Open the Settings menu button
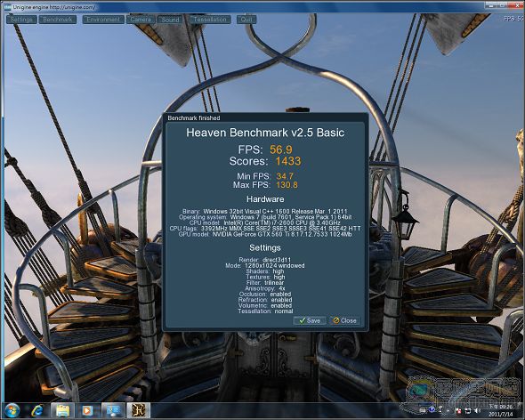Viewport: 525px width, 420px height. click(x=21, y=20)
